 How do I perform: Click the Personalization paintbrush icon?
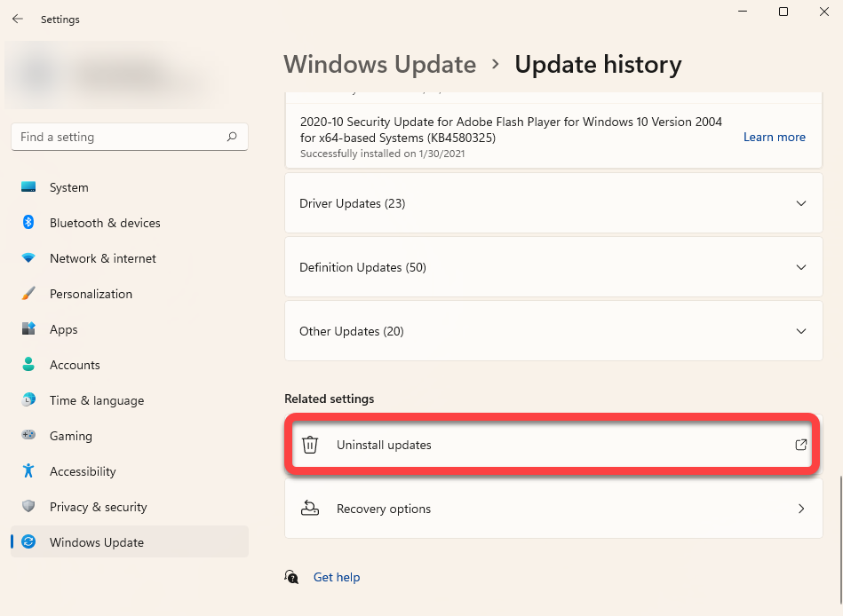coord(28,294)
